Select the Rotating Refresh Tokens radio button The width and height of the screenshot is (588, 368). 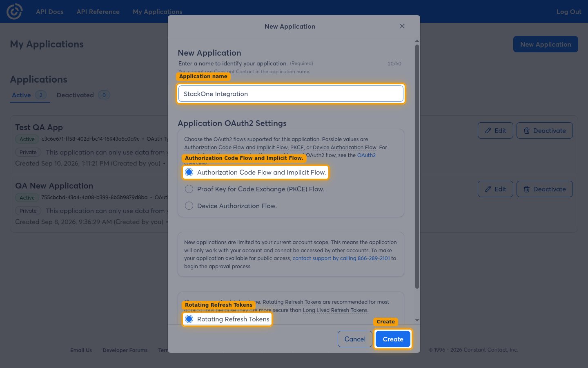coord(189,319)
